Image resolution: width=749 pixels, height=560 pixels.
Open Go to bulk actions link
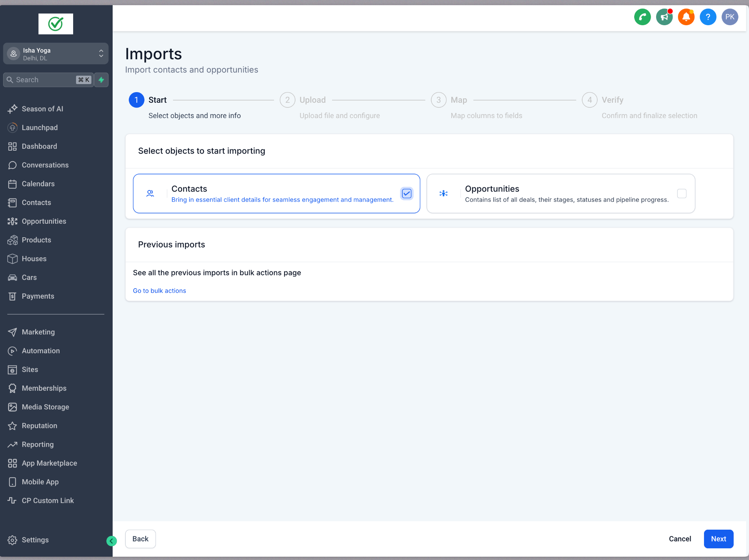click(x=159, y=290)
